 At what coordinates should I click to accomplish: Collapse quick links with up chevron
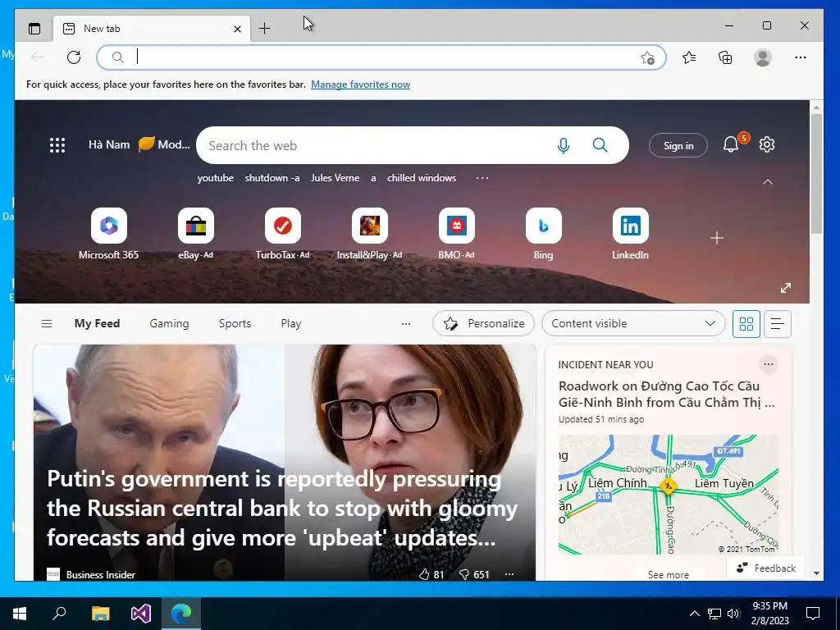point(768,182)
